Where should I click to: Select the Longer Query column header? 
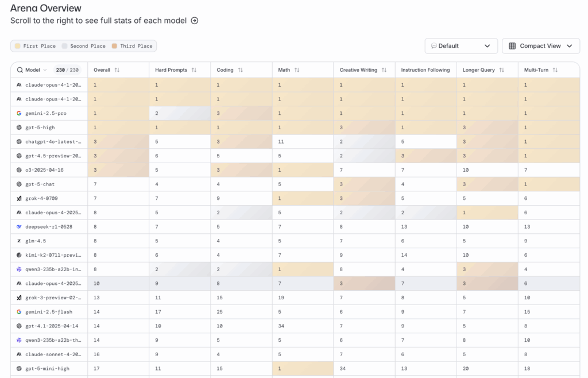[479, 70]
